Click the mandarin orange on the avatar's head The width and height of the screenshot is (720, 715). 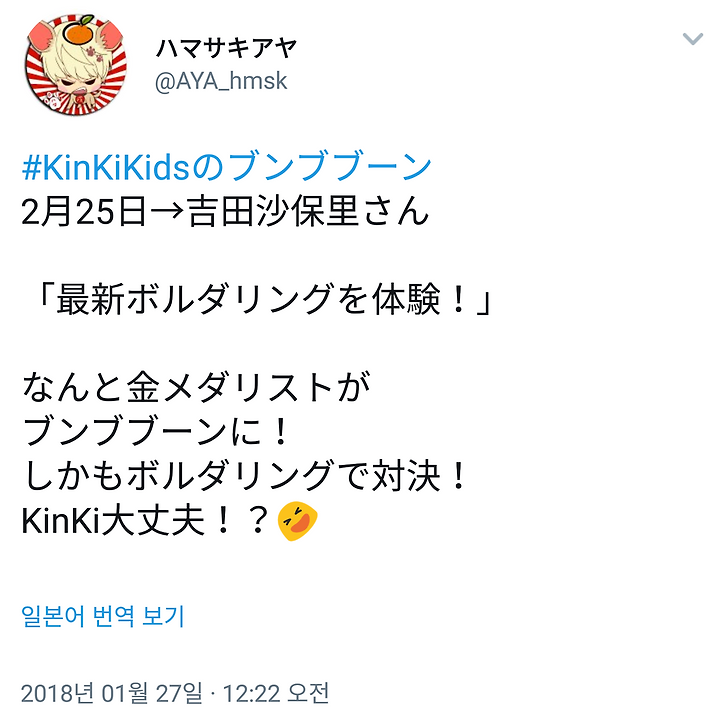point(78,29)
